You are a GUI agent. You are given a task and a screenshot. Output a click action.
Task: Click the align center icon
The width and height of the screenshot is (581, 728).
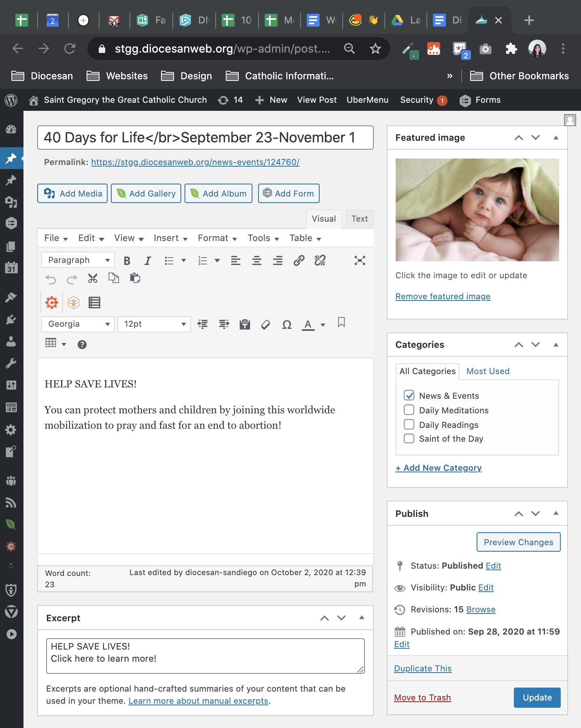257,261
